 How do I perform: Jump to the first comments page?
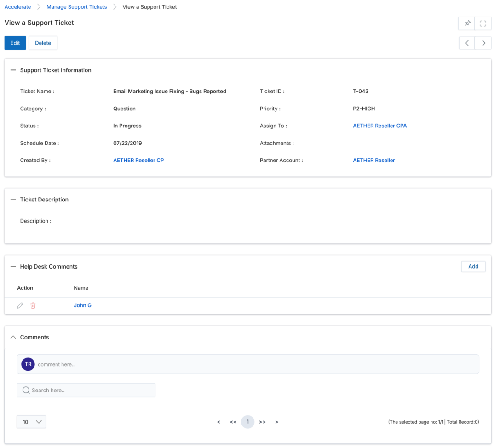click(x=233, y=422)
